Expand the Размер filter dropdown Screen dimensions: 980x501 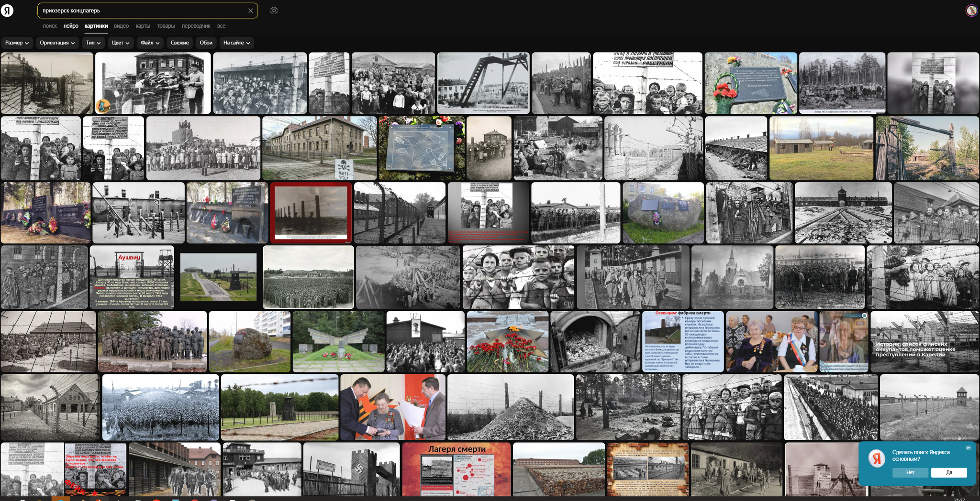(x=17, y=43)
